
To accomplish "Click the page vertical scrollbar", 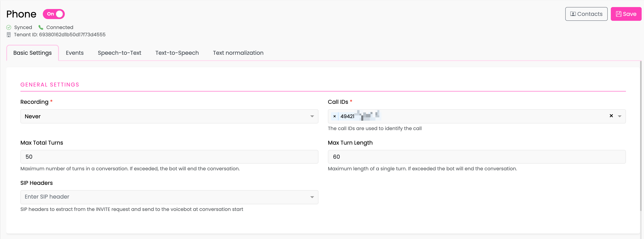I will (x=641, y=136).
